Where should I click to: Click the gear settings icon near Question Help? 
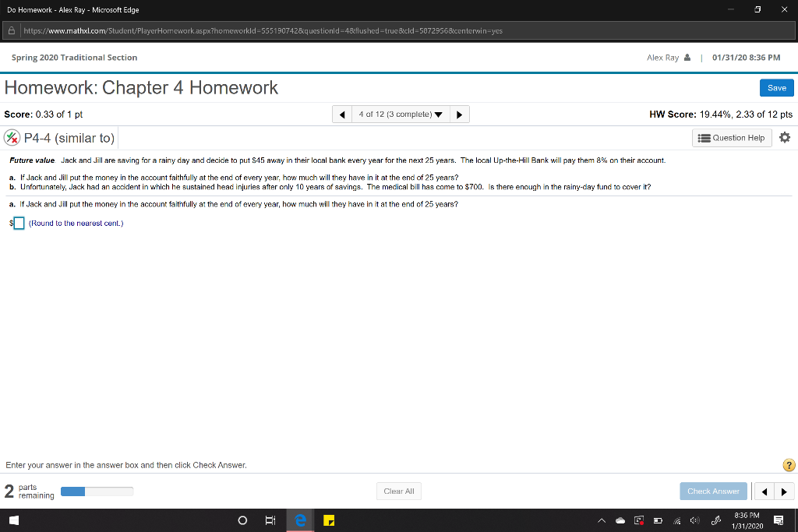tap(785, 137)
